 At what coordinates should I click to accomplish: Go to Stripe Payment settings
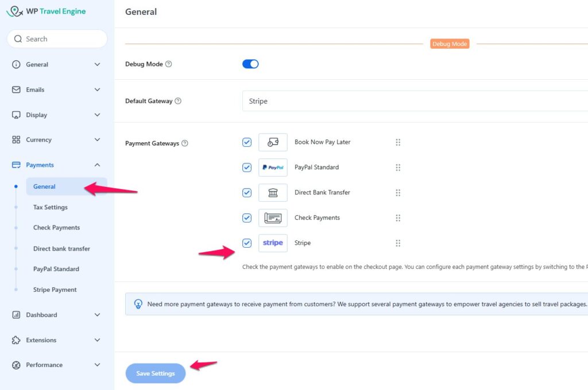pos(55,290)
